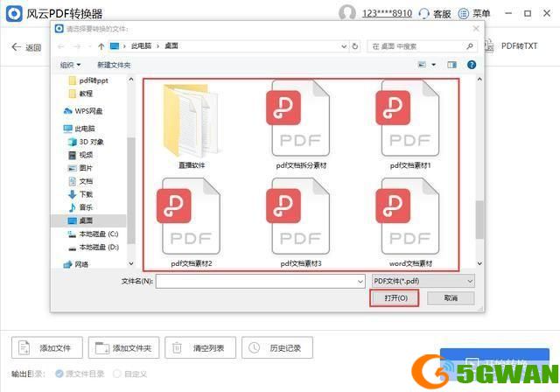Click 桌面 in the address path

[x=171, y=46]
